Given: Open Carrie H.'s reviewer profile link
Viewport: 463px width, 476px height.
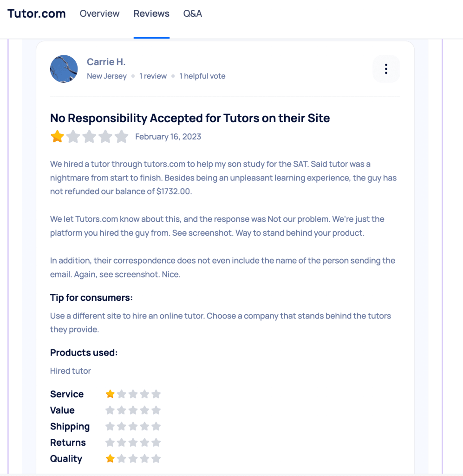Looking at the screenshot, I should click(106, 61).
